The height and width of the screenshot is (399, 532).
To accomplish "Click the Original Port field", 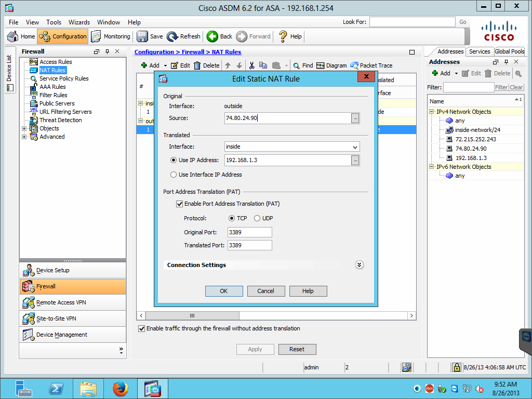I will pos(250,232).
